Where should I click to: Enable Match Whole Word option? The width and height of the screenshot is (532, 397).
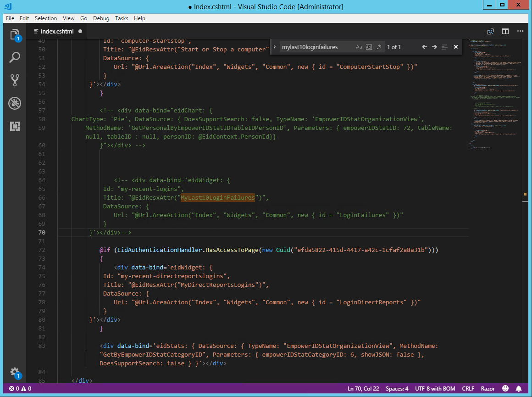pyautogui.click(x=369, y=46)
